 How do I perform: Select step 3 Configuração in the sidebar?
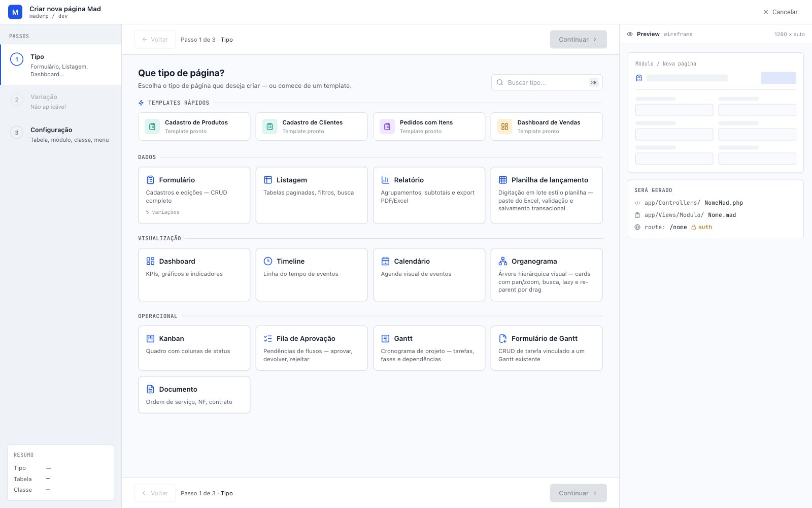click(61, 134)
